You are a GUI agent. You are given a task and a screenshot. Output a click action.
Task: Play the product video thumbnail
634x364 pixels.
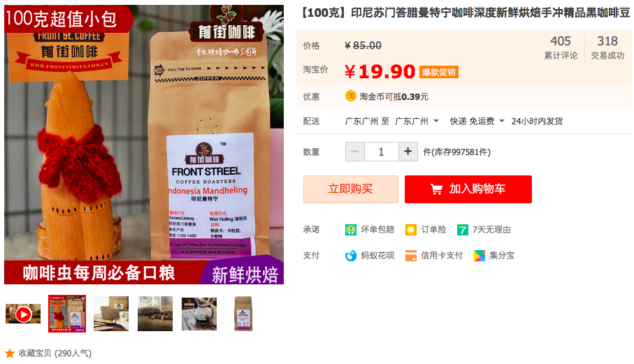[23, 314]
